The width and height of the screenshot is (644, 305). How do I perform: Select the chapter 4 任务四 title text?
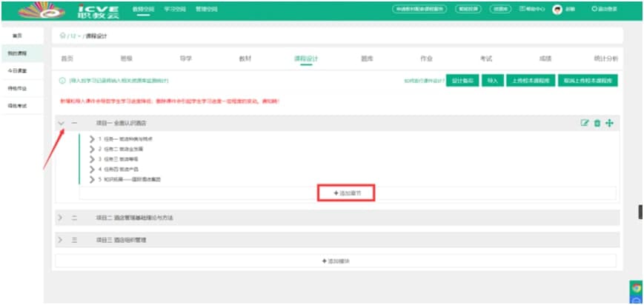pos(122,169)
